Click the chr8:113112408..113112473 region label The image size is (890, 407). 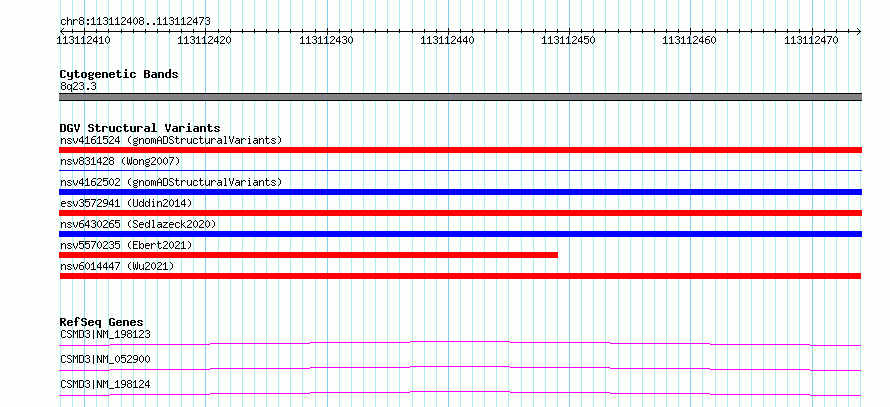pyautogui.click(x=135, y=22)
